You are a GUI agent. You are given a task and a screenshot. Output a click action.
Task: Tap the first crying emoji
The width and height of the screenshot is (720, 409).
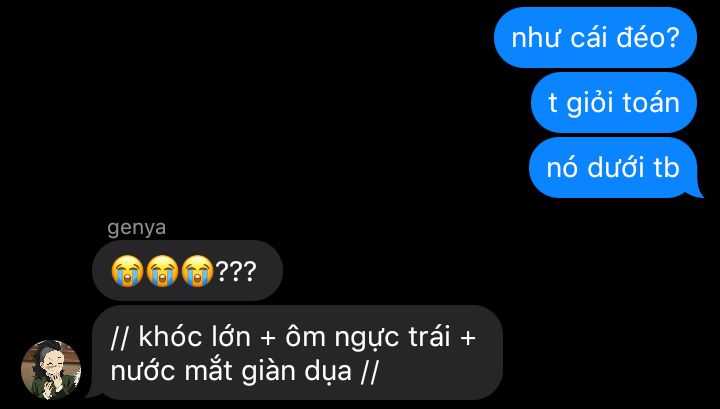(127, 271)
